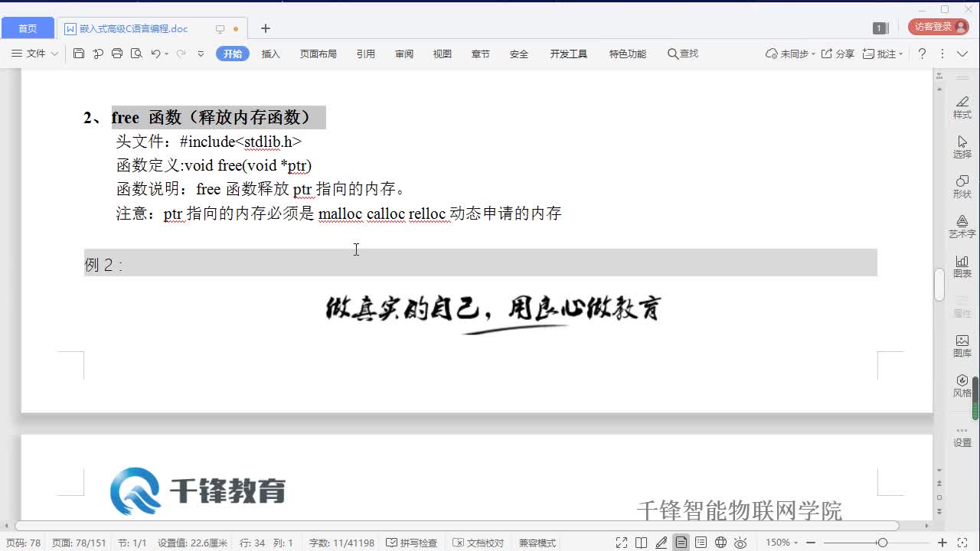Screen dimensions: 980x551
Task: Click the vertical scrollbar thumb
Action: click(x=939, y=284)
